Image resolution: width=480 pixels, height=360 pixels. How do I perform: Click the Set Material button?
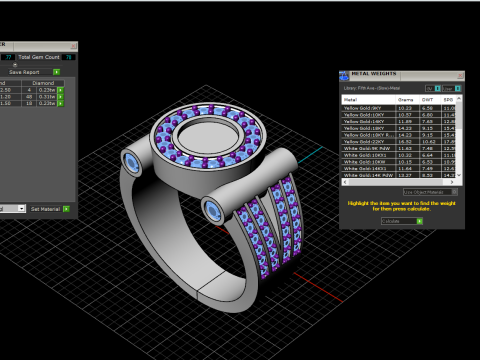point(45,209)
